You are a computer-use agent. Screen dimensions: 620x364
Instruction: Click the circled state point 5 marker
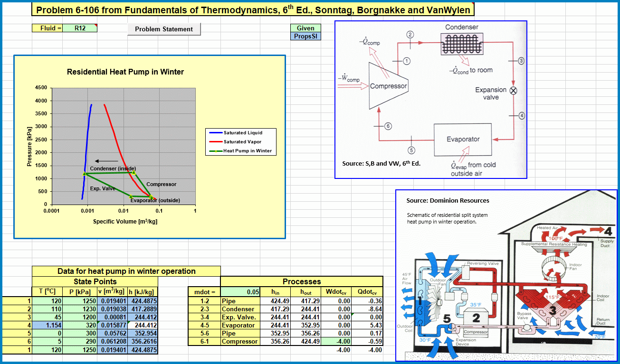411,150
